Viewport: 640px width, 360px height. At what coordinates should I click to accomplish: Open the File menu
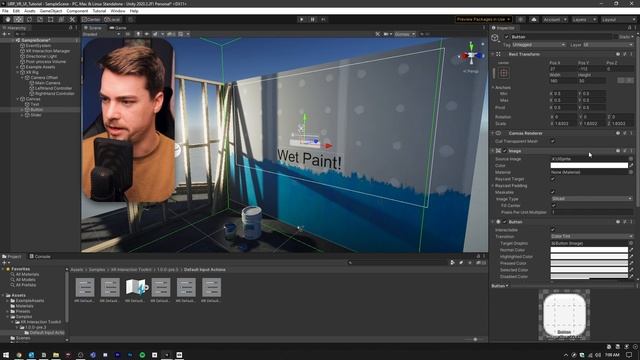(5, 11)
